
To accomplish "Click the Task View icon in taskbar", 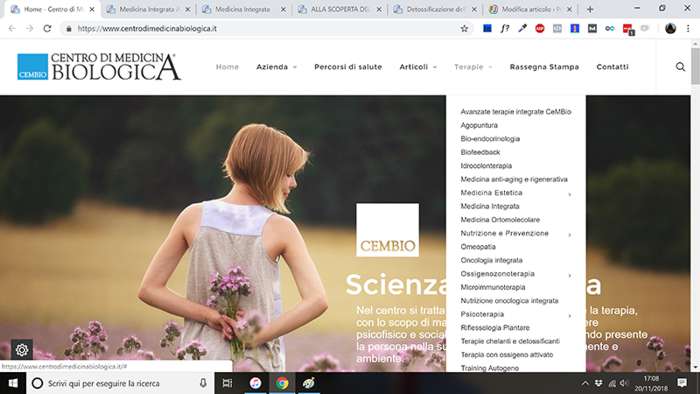I will click(227, 383).
